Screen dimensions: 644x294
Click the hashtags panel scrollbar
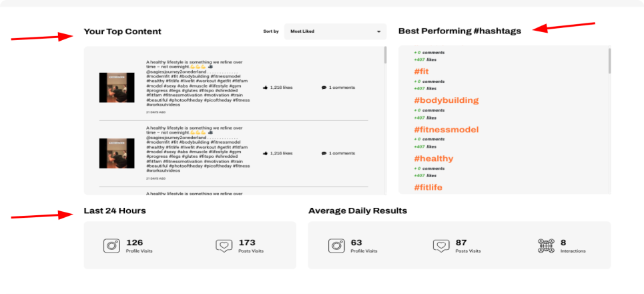(609, 65)
